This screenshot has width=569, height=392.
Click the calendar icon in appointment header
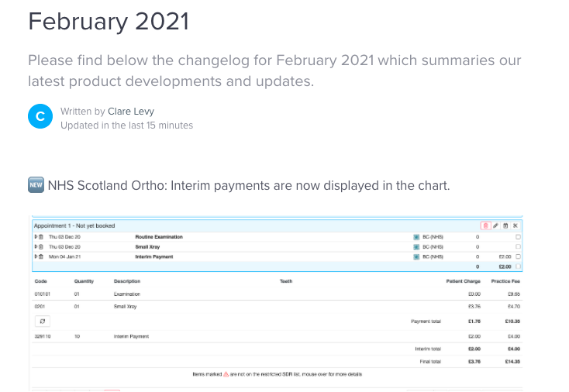tap(505, 225)
